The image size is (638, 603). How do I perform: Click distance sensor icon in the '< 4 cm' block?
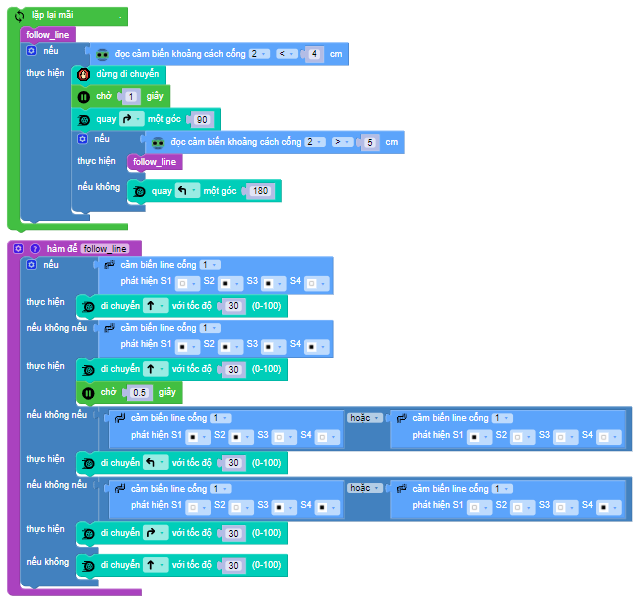[x=102, y=54]
